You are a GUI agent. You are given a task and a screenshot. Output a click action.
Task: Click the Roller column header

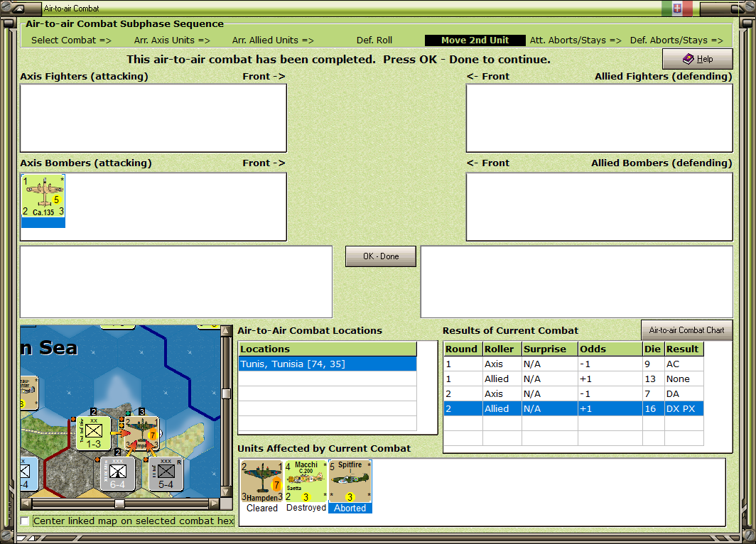[502, 349]
